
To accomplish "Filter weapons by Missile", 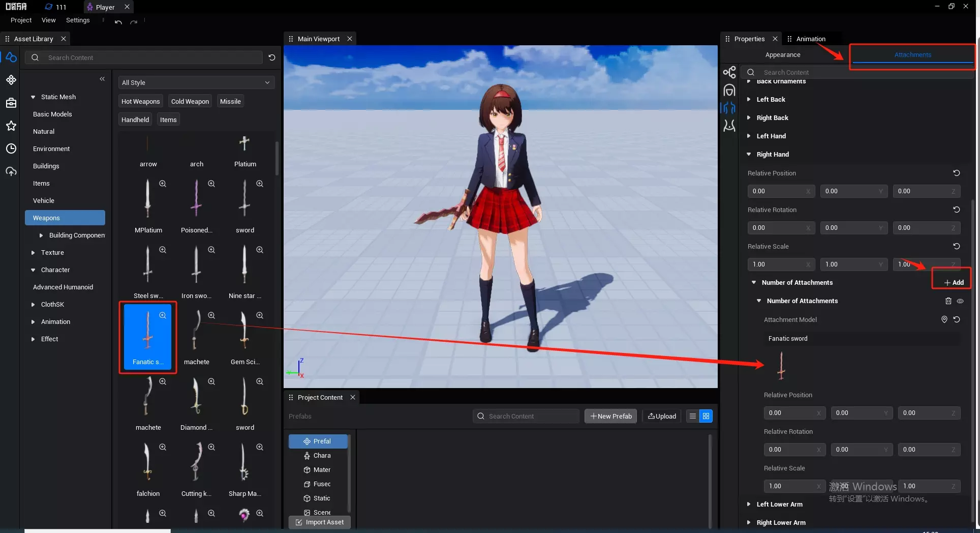I will click(230, 101).
